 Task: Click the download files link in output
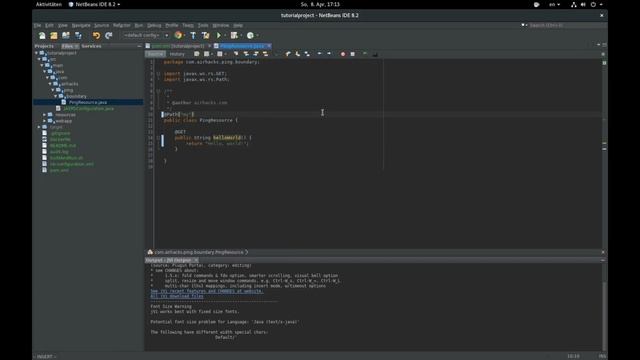coord(177,296)
